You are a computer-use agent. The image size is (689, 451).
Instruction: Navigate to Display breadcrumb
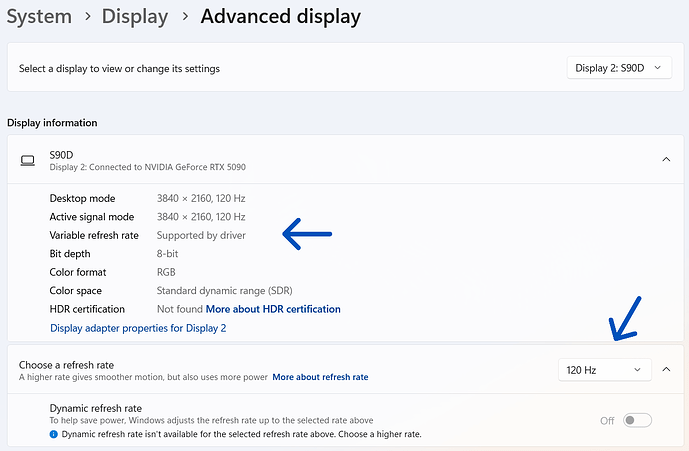(135, 17)
